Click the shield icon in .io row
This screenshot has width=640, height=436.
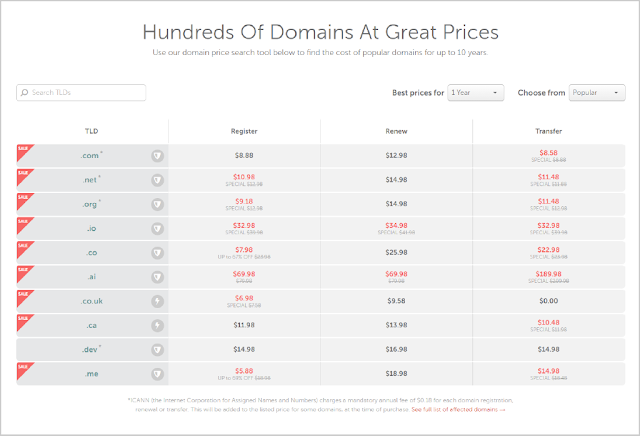tap(158, 229)
